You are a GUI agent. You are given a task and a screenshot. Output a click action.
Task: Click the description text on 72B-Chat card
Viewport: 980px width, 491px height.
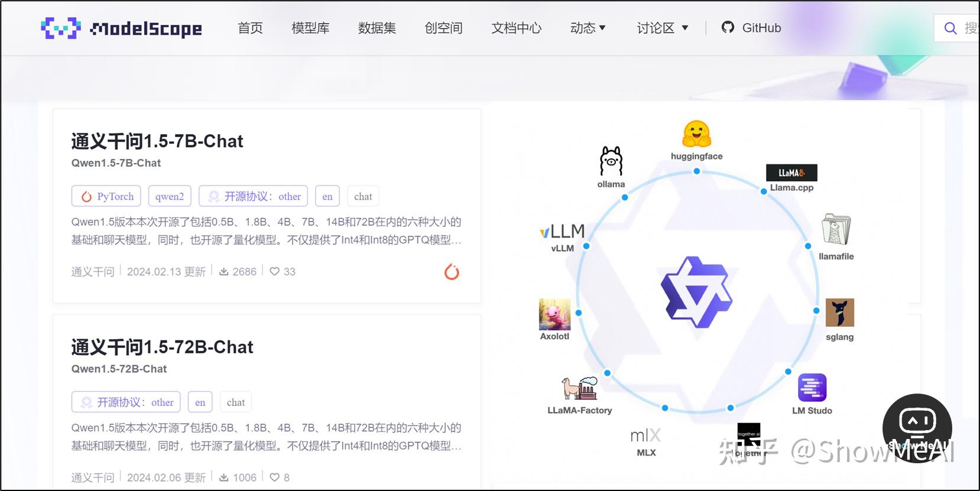[x=266, y=437]
